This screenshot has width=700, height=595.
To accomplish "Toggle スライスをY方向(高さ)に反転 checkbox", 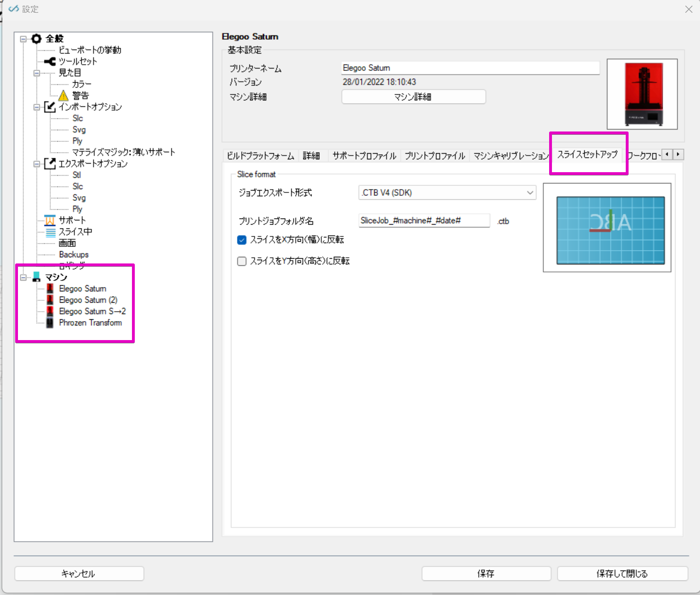I will (242, 261).
